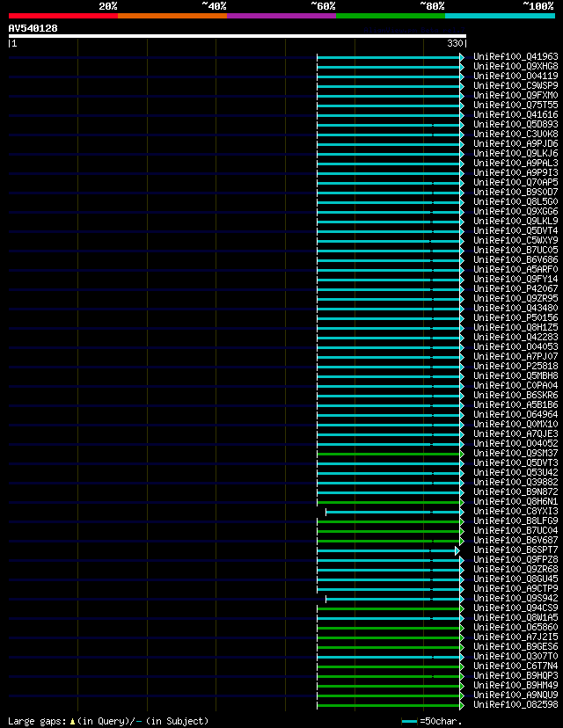Open hit UniRef100_O04119
Viewport: 563px width, 728px height.
coord(515,76)
